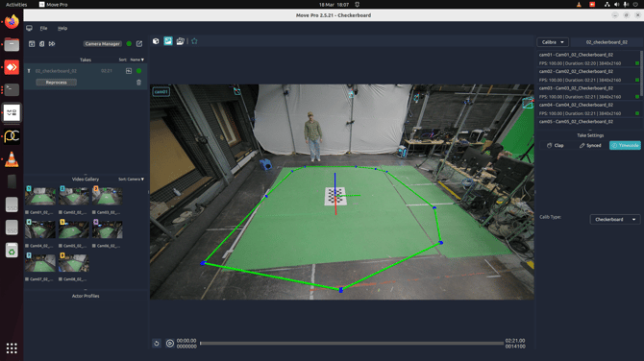Open the Help menu
Viewport: 644px width, 361px height.
click(x=62, y=28)
